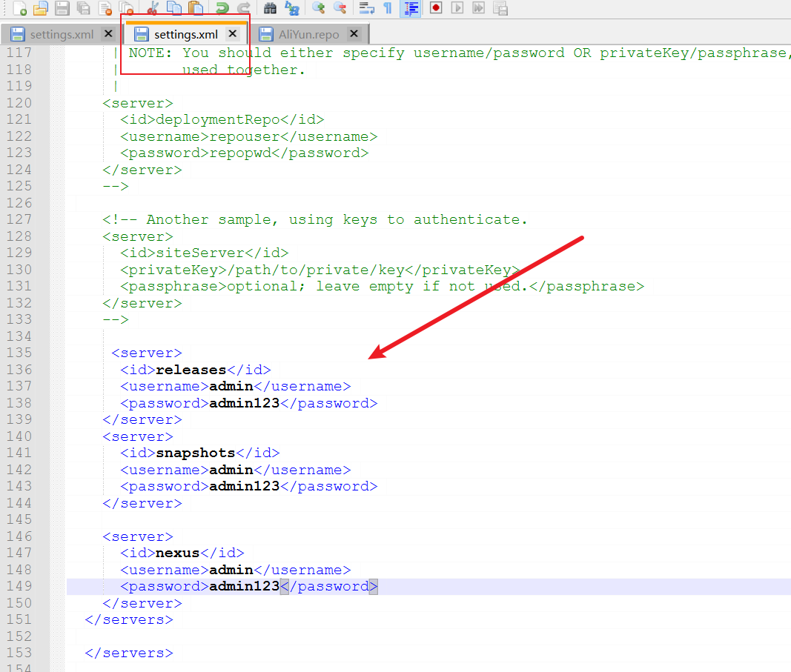Image resolution: width=791 pixels, height=672 pixels.
Task: Click the Save All toolbar icon
Action: coord(83,8)
